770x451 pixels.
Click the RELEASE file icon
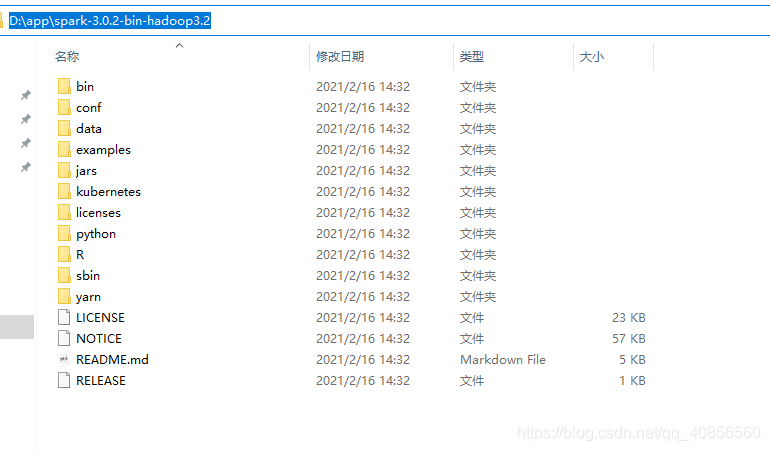(64, 380)
